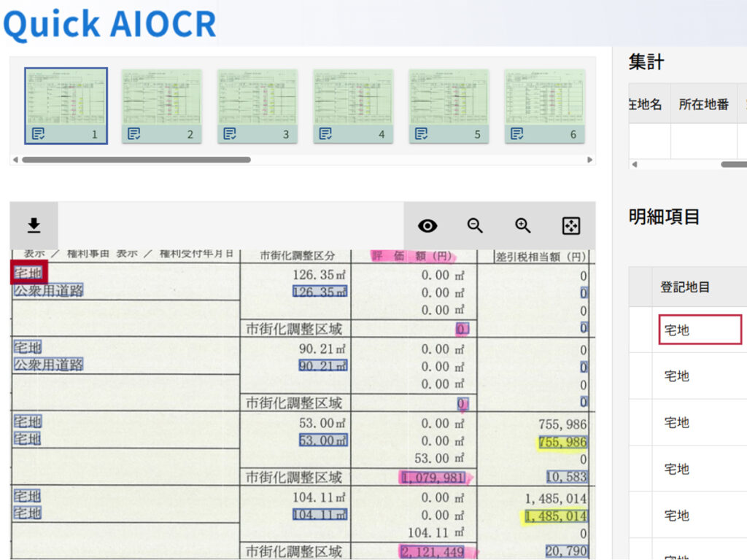Click the document status icon on page 4
The image size is (747, 560).
[325, 134]
